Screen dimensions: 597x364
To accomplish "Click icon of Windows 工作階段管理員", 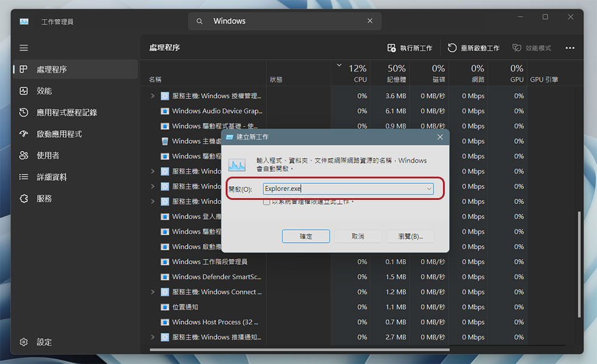I will (165, 262).
